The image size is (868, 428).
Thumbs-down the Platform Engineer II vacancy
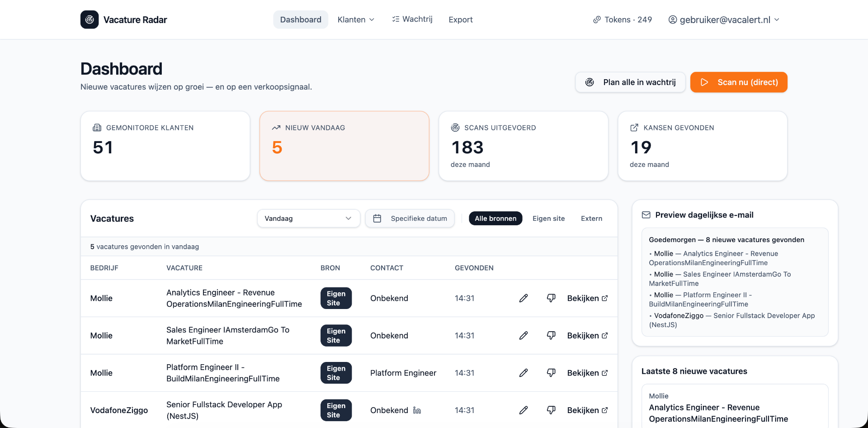551,373
